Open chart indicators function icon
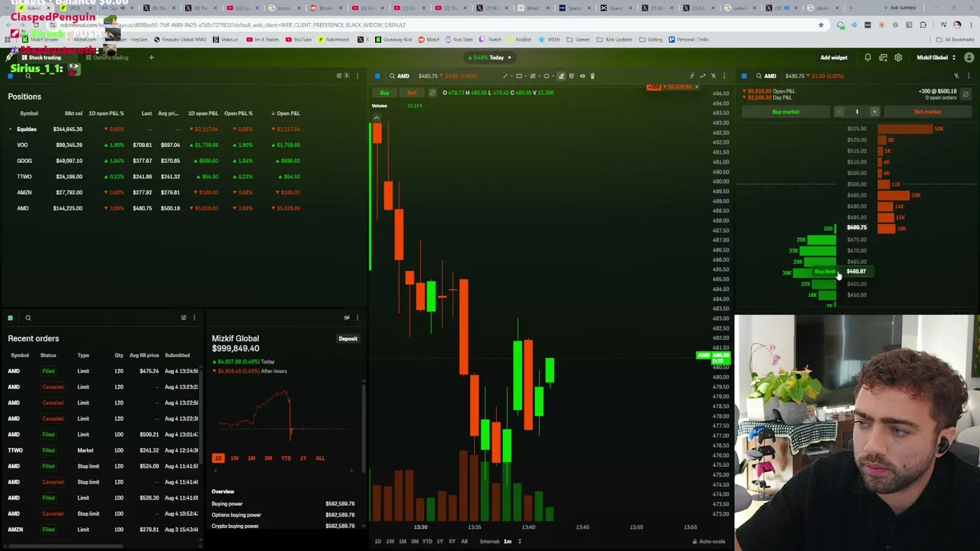 [x=692, y=76]
